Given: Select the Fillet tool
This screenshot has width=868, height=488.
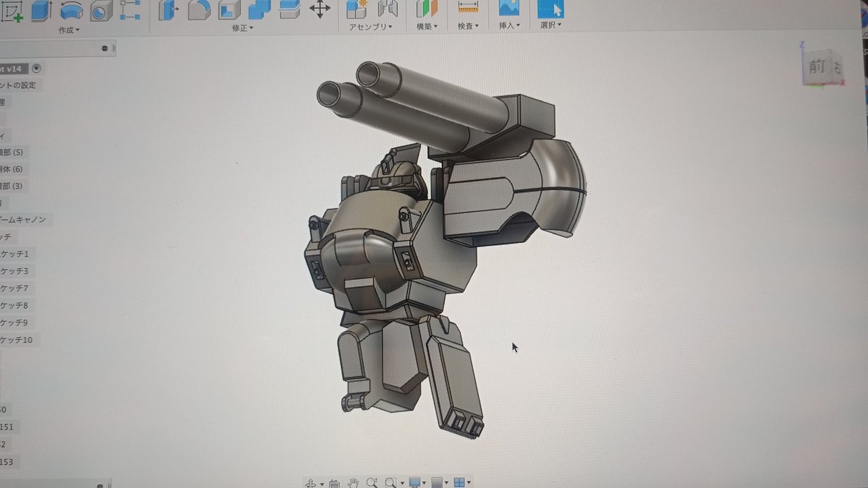Looking at the screenshot, I should pos(199,10).
